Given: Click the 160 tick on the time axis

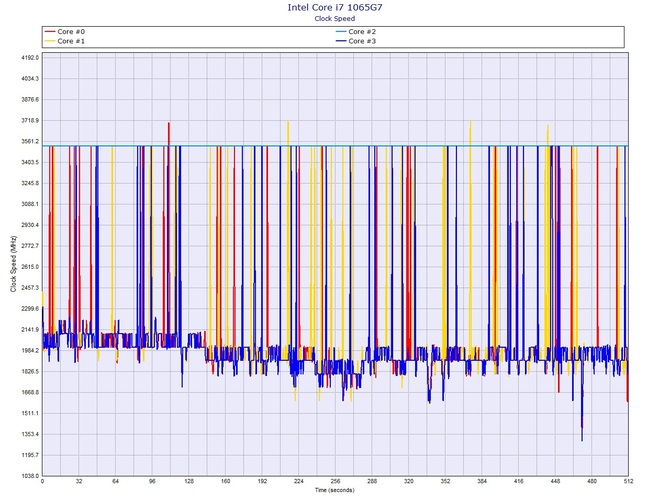Looking at the screenshot, I should pyautogui.click(x=226, y=481).
